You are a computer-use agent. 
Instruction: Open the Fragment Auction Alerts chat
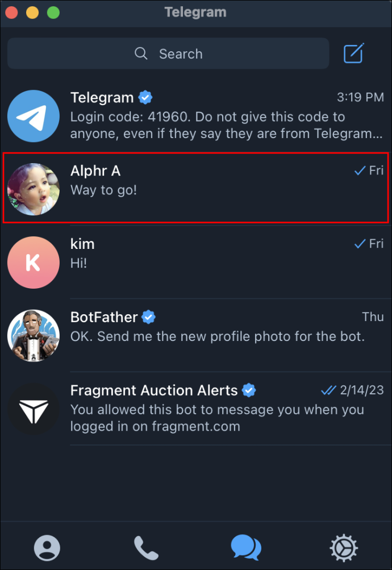point(196,409)
